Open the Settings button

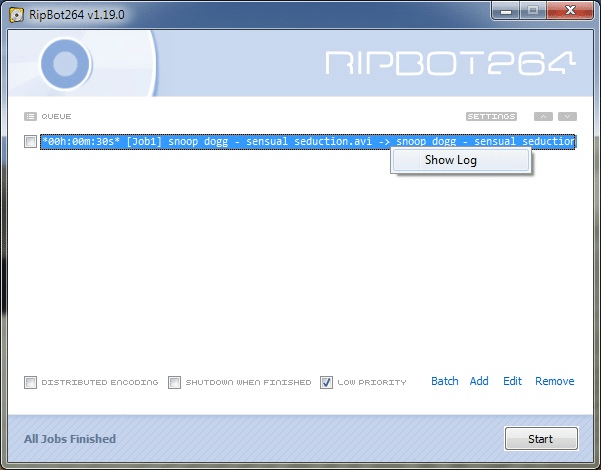click(491, 117)
